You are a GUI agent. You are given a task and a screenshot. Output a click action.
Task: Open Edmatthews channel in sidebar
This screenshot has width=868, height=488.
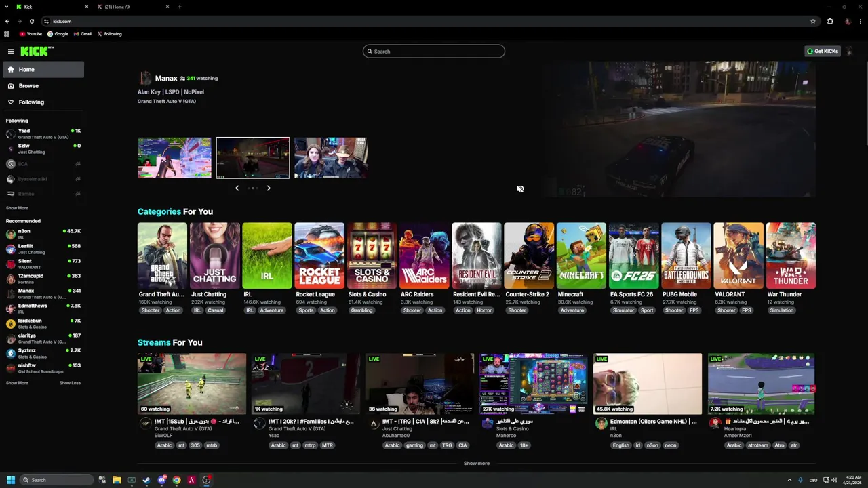tap(43, 308)
